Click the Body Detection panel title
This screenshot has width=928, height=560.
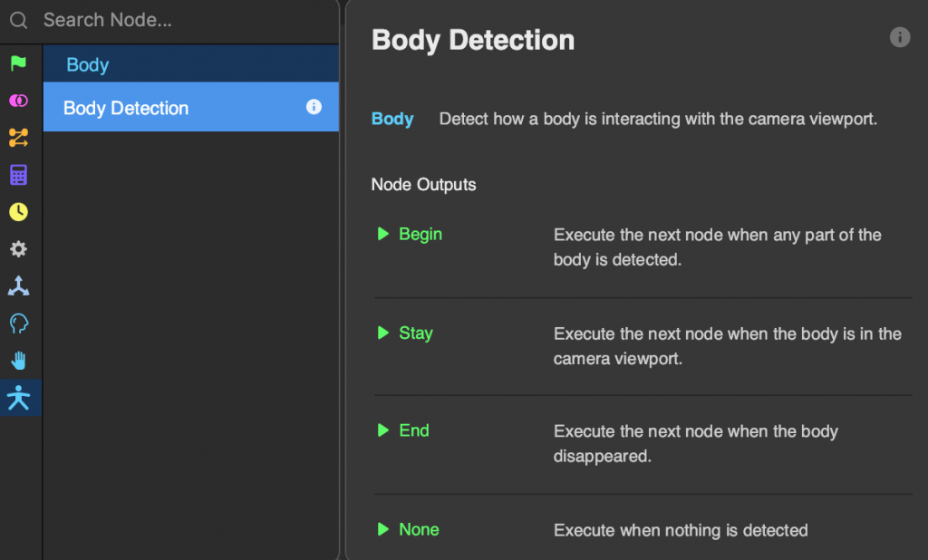473,40
